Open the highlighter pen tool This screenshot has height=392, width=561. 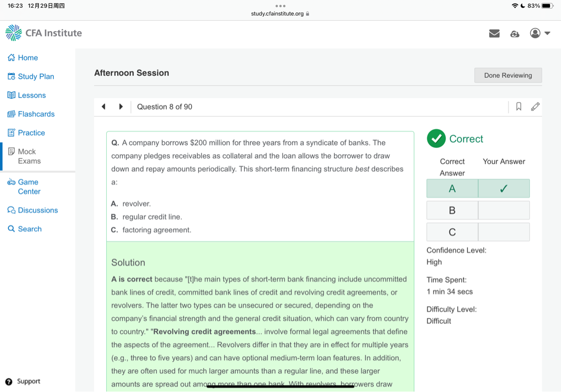(535, 107)
